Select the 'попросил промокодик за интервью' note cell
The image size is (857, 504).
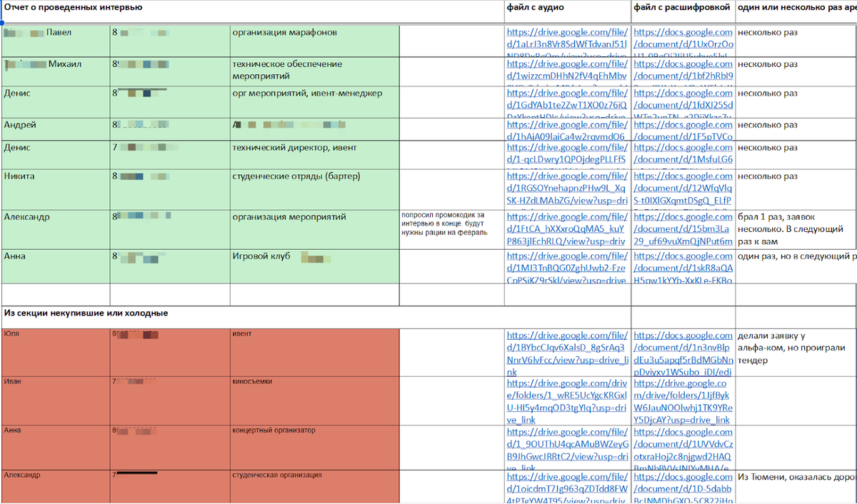point(451,229)
